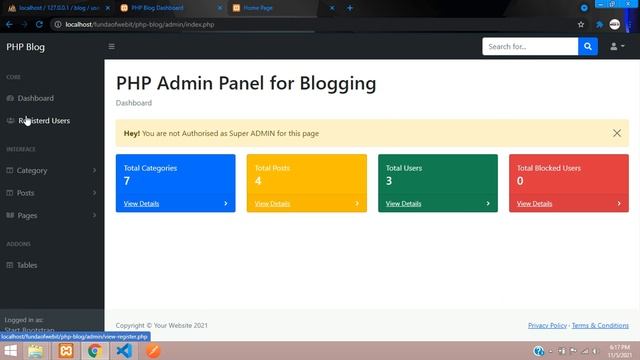Click the arrow on Total Posts card
This screenshot has width=640, height=360.
357,203
